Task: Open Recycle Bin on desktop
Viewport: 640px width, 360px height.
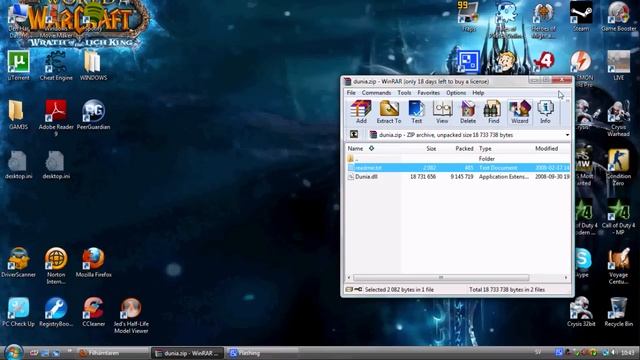Action: [618, 312]
